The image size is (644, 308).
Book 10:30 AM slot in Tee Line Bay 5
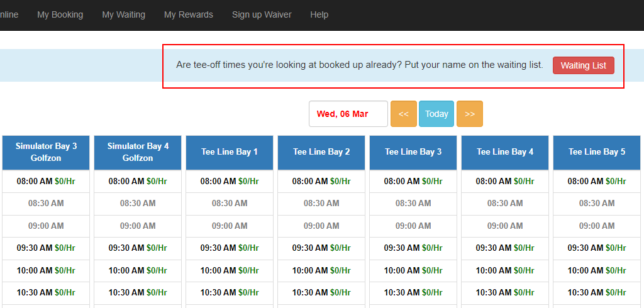[x=597, y=292]
